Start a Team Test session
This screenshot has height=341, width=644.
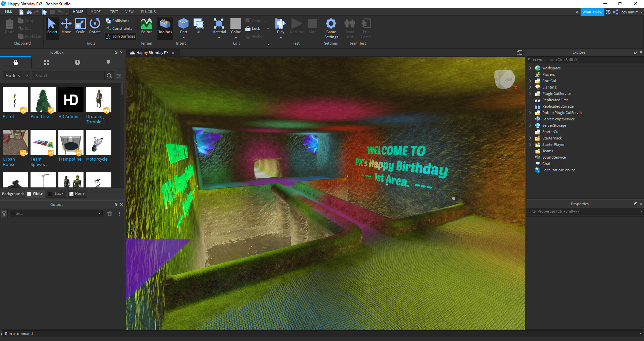tap(350, 29)
